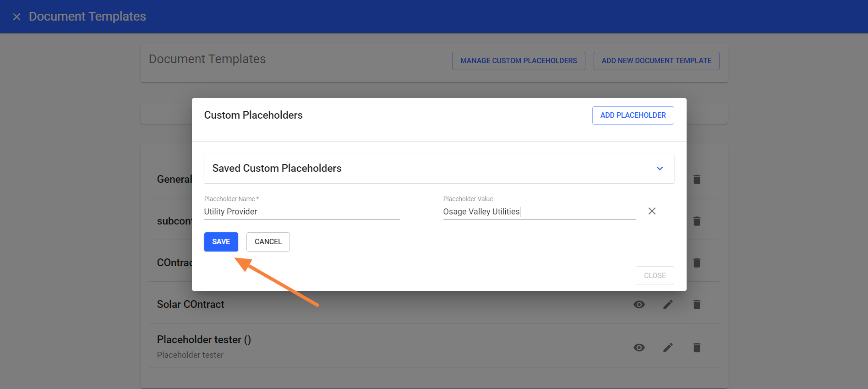Edit Solar COntract using the pencil icon

667,305
